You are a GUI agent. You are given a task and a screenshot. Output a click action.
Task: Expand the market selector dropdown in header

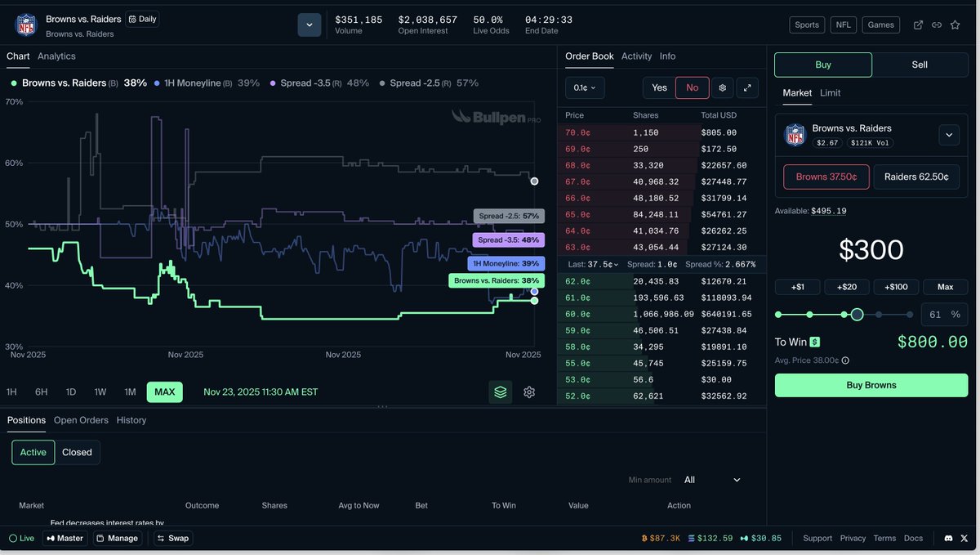[x=309, y=25]
